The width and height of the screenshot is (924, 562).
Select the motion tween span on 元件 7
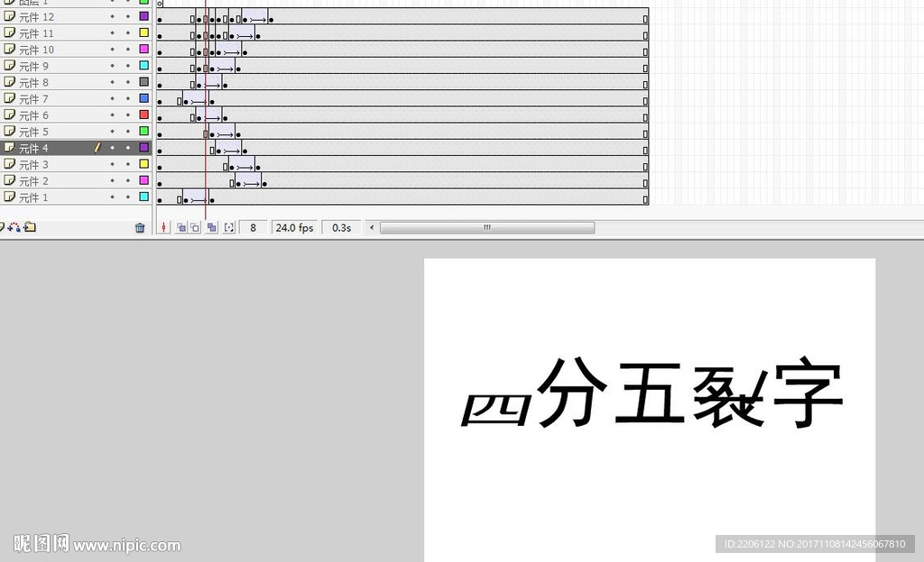pyautogui.click(x=197, y=98)
